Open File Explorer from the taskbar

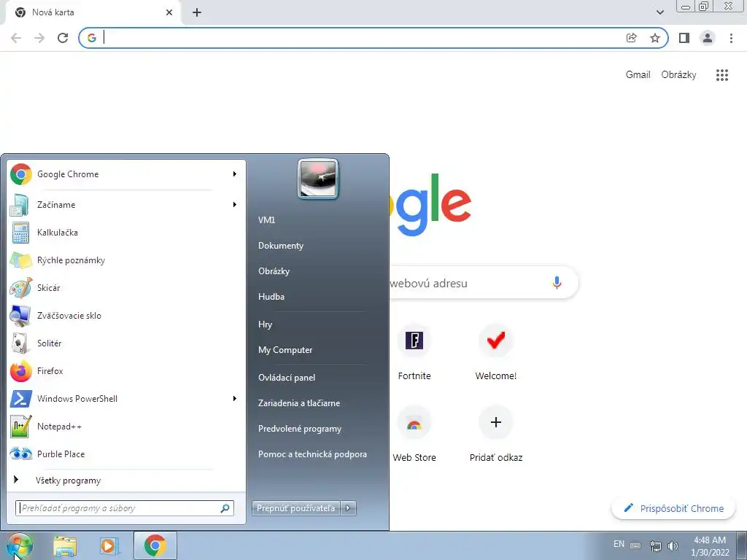pos(65,546)
